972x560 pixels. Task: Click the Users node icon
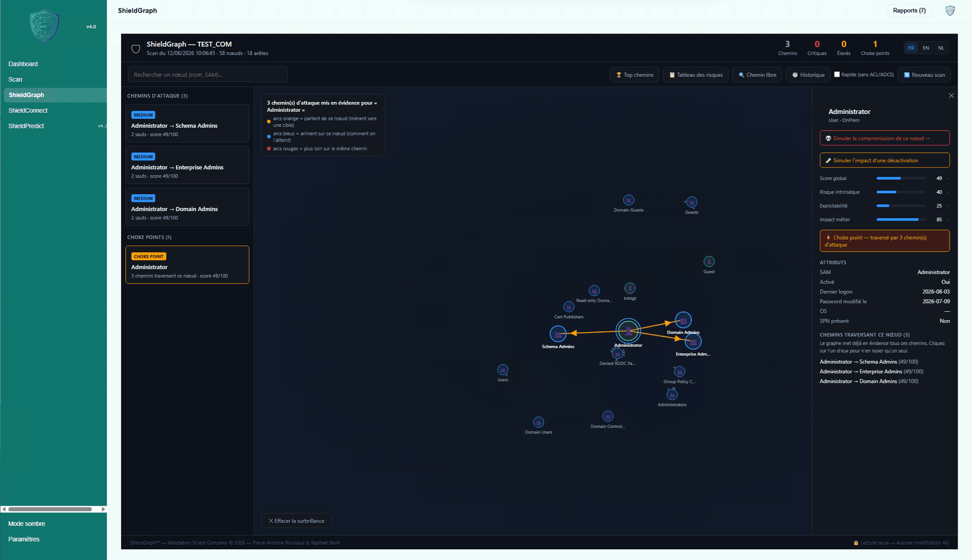503,370
